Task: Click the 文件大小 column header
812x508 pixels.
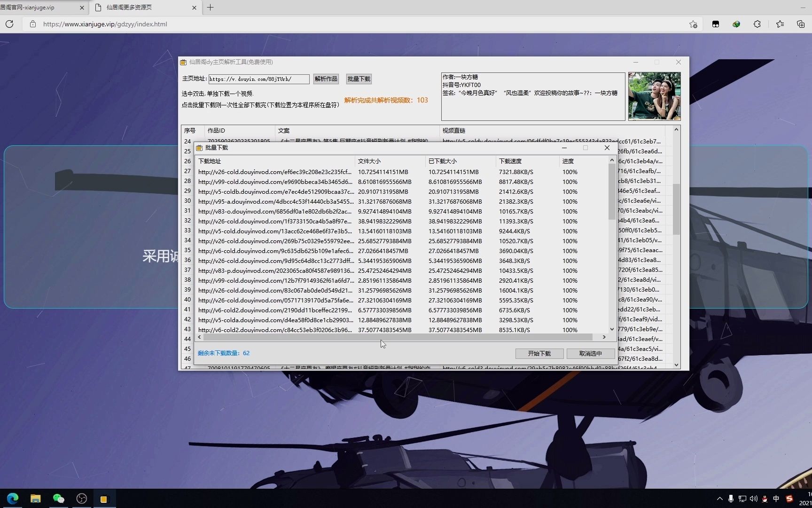Action: click(x=390, y=161)
